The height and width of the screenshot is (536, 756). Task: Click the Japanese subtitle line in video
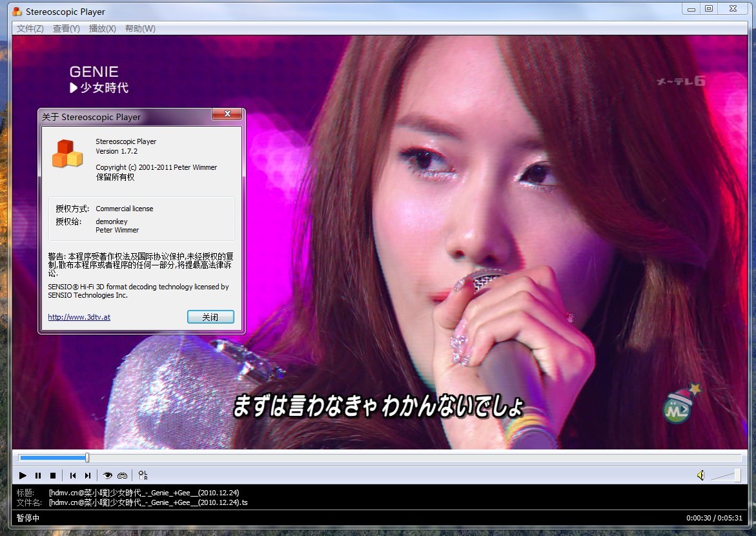coord(378,406)
